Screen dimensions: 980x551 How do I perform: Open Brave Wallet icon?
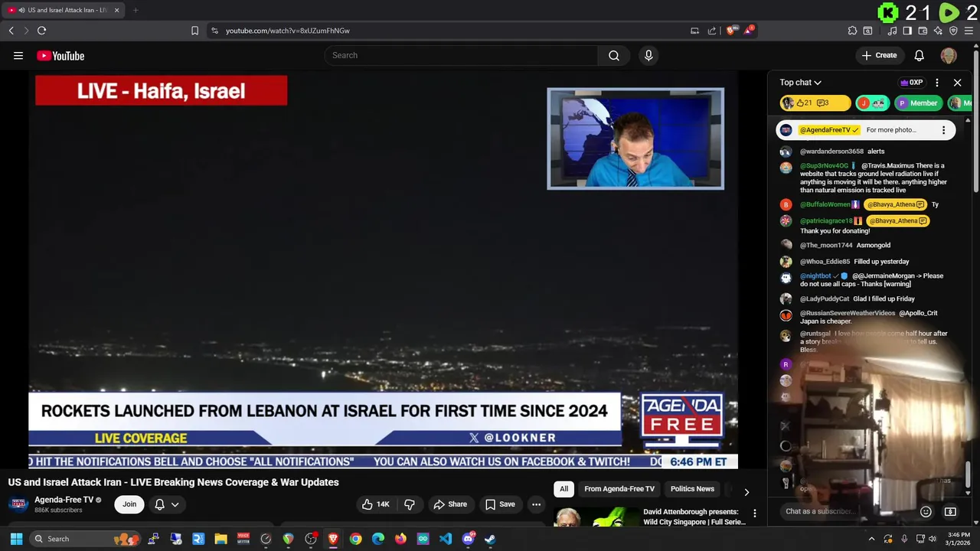[923, 31]
